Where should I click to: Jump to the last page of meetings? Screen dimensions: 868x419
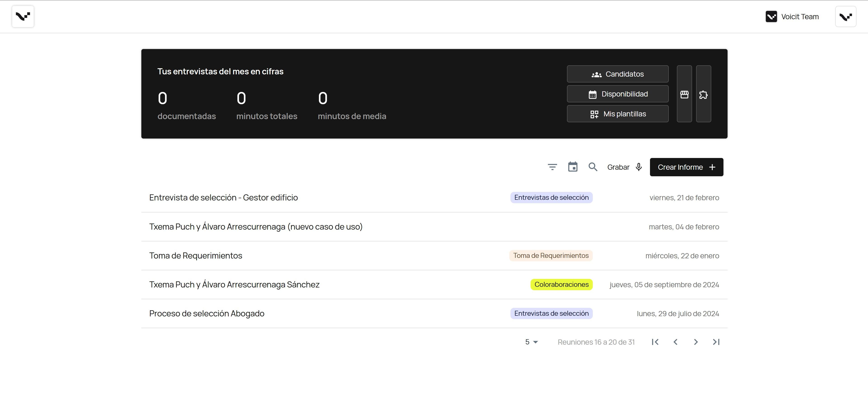pos(716,342)
